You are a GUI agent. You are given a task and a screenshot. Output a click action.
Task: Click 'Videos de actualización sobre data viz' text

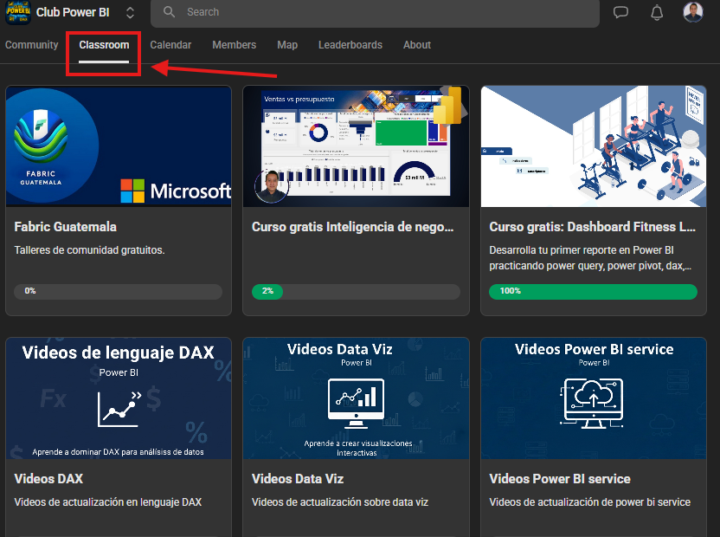[x=340, y=502]
